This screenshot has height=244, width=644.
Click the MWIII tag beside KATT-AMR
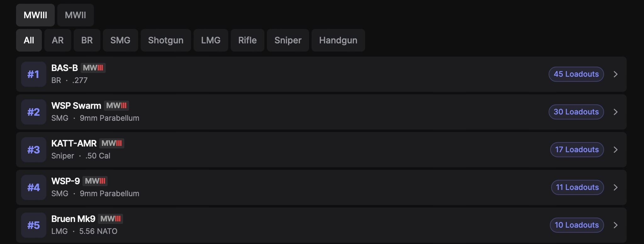[111, 143]
